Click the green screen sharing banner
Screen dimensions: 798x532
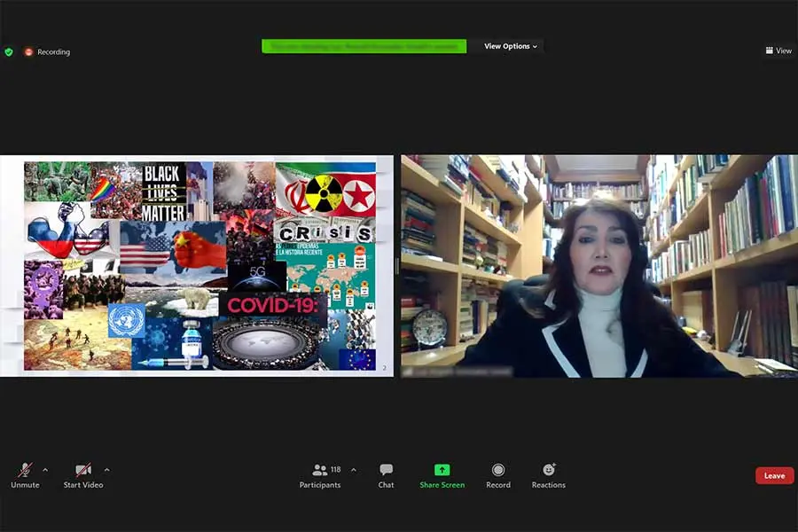pyautogui.click(x=364, y=46)
